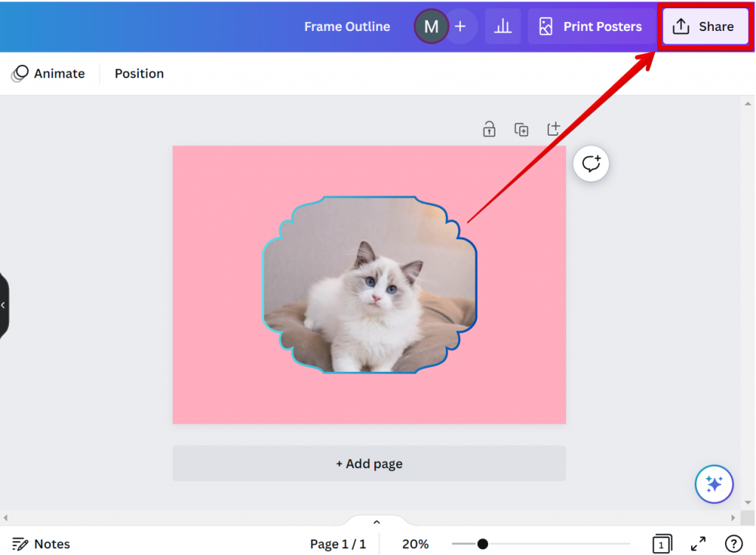Open the Notes panel

41,544
